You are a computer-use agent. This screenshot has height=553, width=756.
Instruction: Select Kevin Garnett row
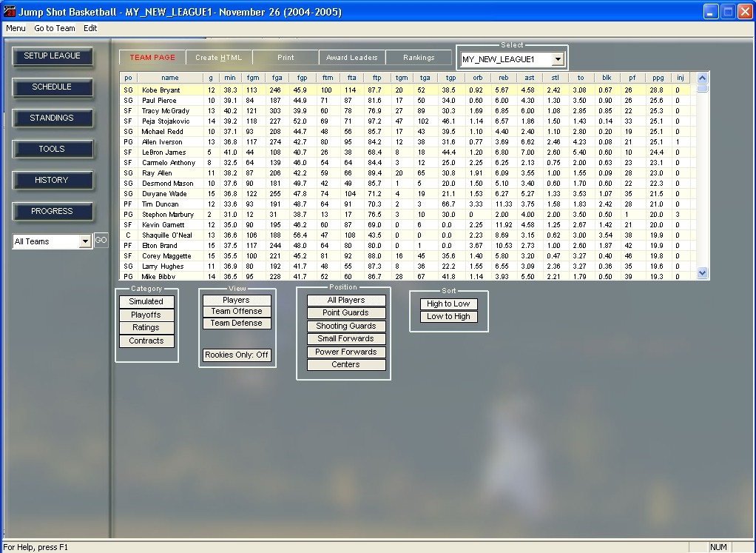pos(408,225)
